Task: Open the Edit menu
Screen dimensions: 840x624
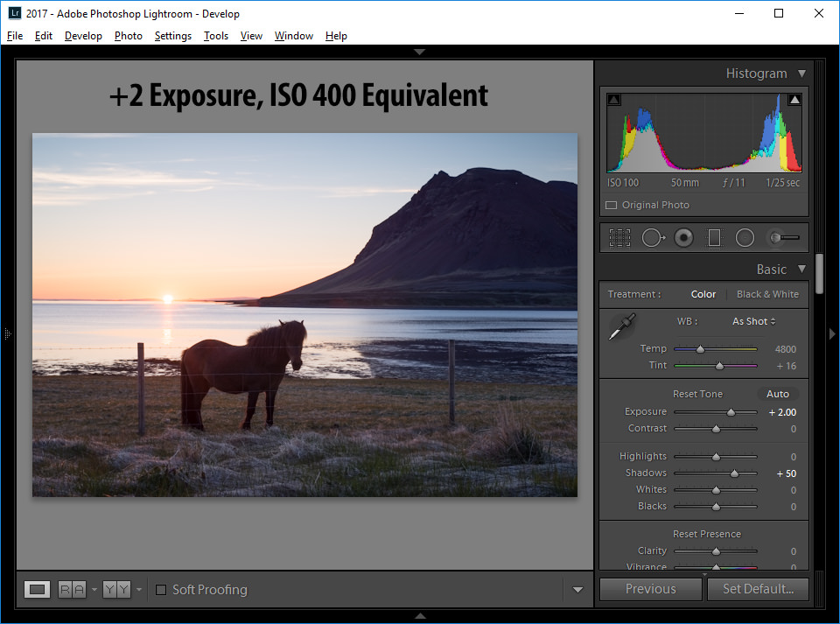Action: coord(44,35)
